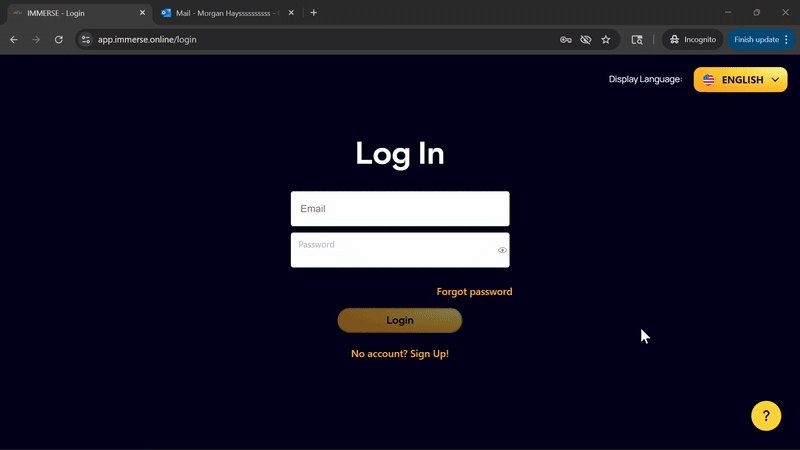Switch to the Mail - Morgan Hays tab
The width and height of the screenshot is (800, 450).
tap(226, 13)
